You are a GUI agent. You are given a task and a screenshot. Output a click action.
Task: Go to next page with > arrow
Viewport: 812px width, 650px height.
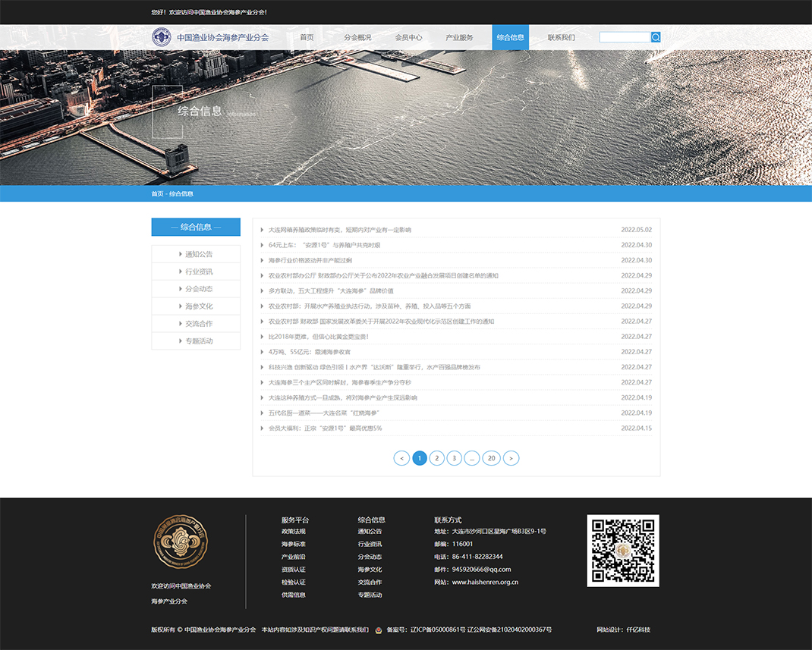511,458
